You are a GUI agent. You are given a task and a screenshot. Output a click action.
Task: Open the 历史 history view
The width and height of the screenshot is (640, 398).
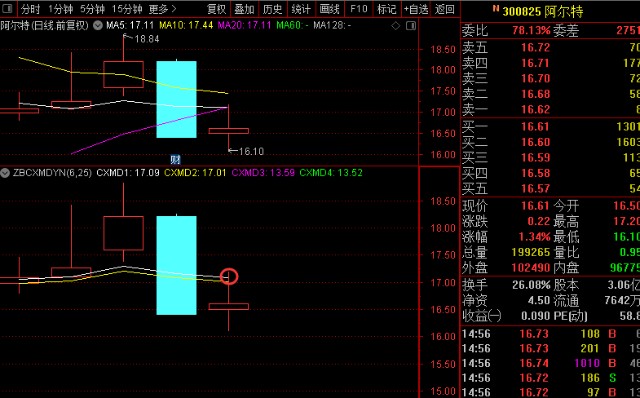click(x=273, y=9)
